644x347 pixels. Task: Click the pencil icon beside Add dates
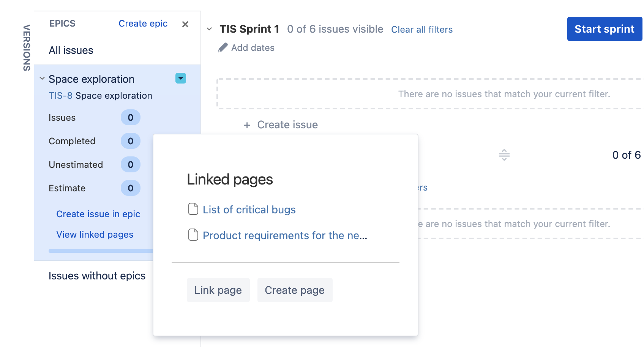(x=223, y=48)
